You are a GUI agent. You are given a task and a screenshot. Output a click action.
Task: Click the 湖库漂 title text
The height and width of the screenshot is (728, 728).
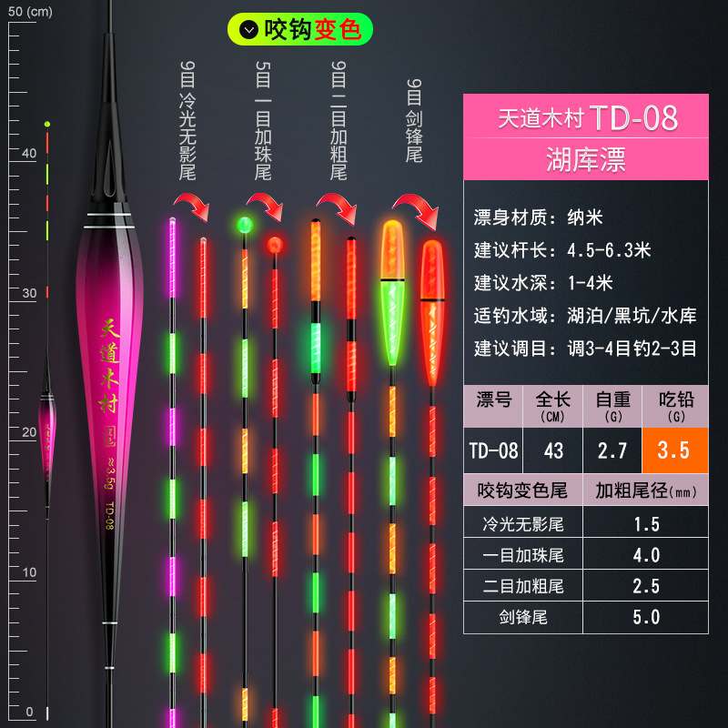click(586, 159)
